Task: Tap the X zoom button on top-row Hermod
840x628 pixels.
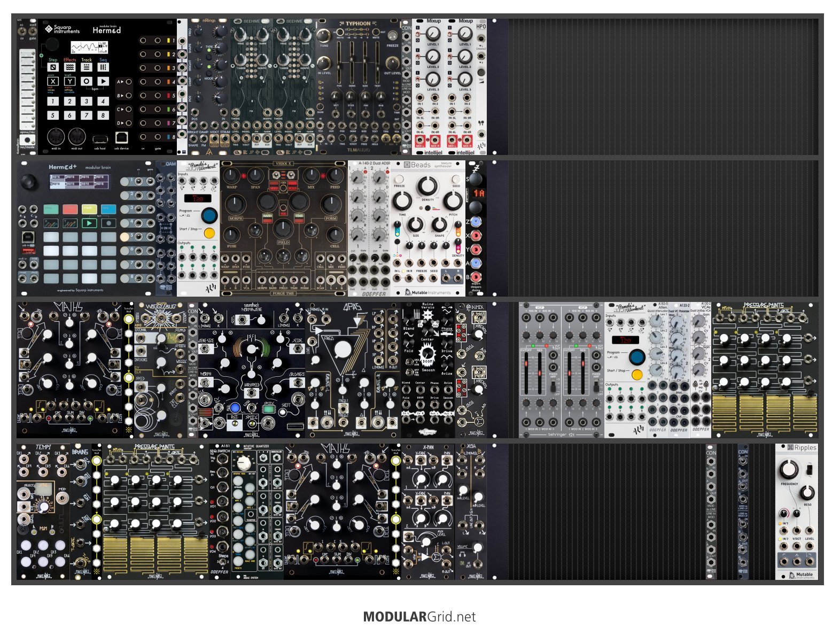Action: click(53, 82)
